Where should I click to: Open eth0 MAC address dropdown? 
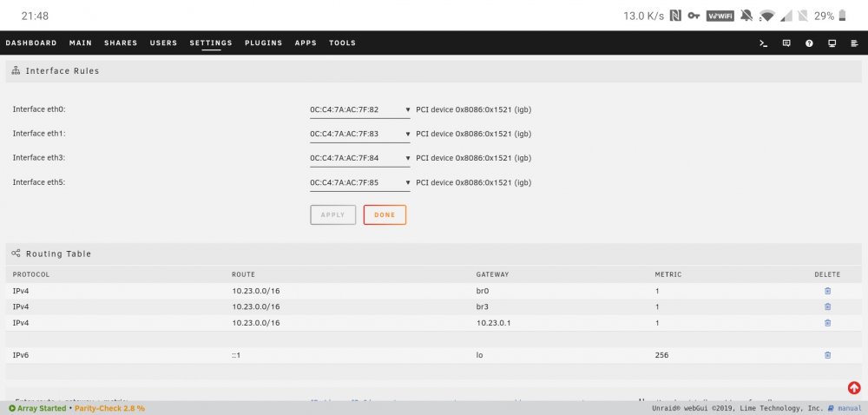point(360,109)
